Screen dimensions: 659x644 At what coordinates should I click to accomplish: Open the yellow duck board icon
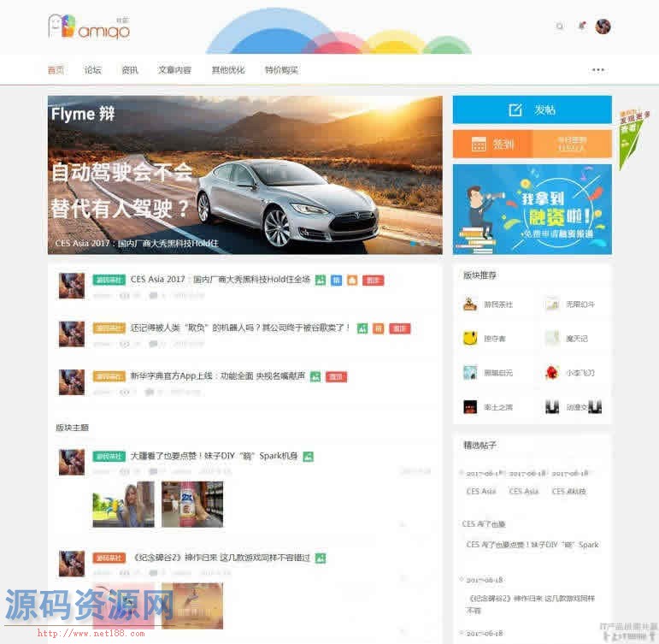470,338
